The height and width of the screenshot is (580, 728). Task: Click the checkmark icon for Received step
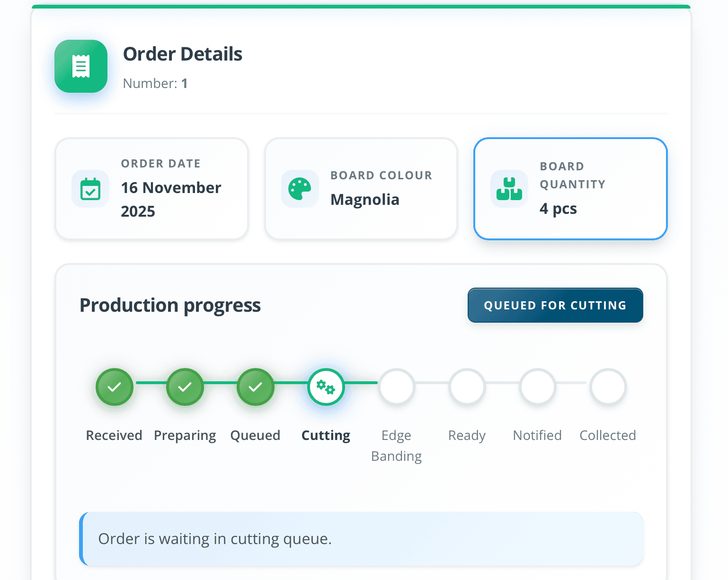[114, 387]
